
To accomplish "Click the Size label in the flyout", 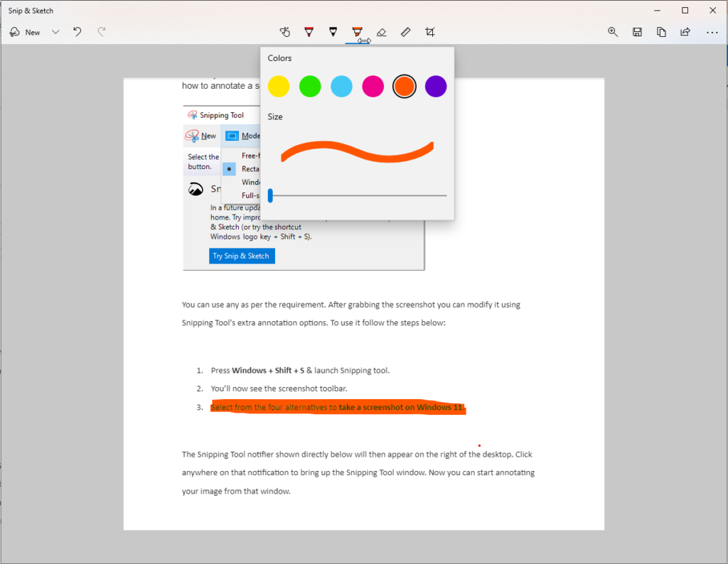I will pyautogui.click(x=275, y=116).
